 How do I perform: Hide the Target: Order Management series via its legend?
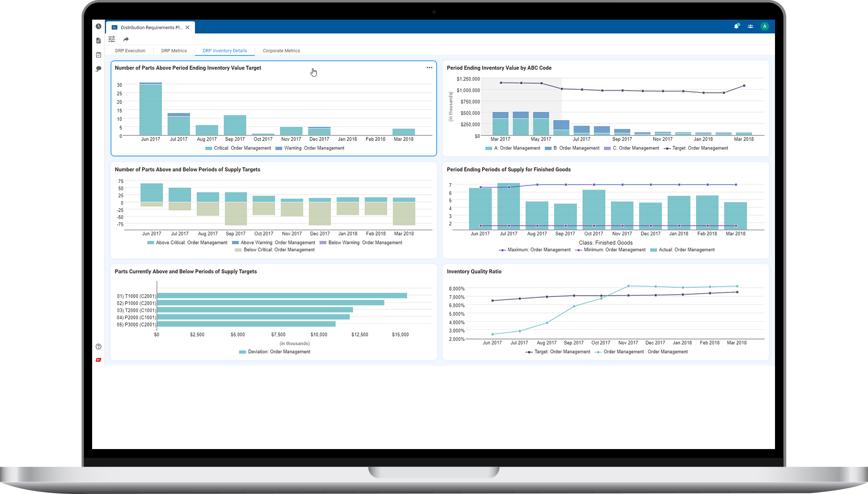pos(697,148)
